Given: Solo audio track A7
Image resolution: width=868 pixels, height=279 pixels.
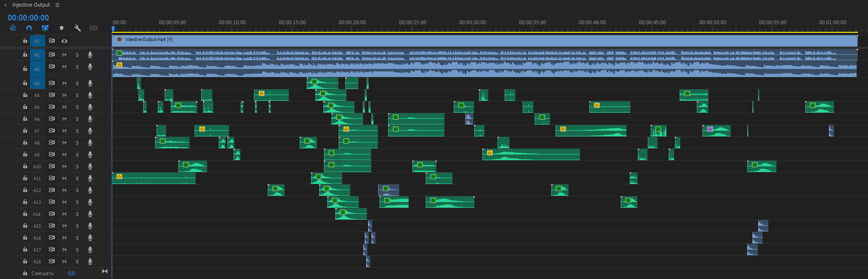Looking at the screenshot, I should coord(77,131).
